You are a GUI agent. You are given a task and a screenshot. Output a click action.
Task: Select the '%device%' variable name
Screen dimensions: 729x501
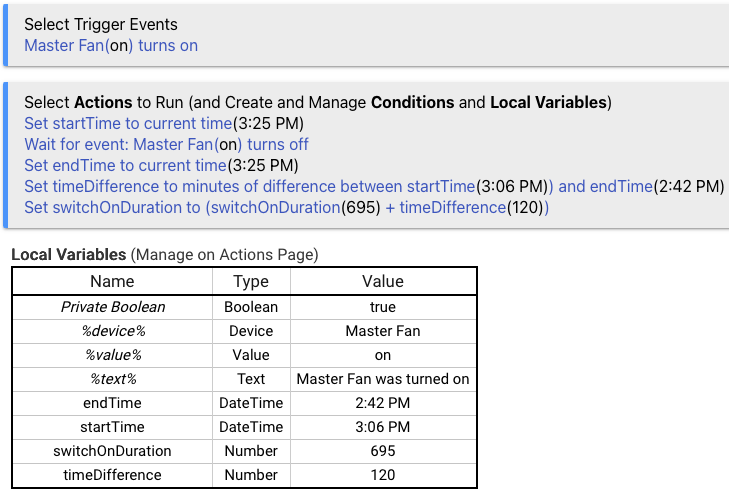(x=113, y=331)
